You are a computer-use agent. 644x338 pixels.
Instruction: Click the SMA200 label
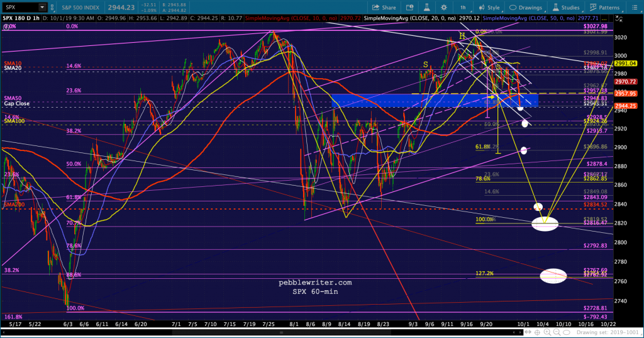point(14,205)
